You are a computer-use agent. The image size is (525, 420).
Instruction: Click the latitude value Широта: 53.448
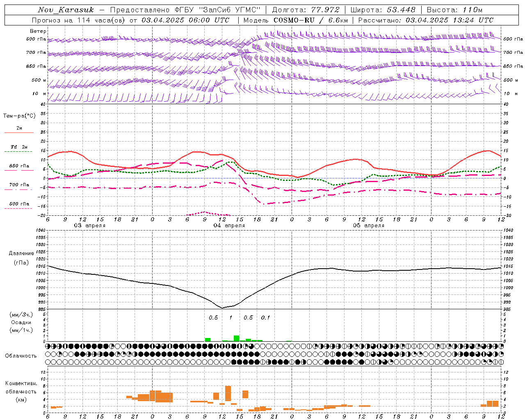pos(383,10)
